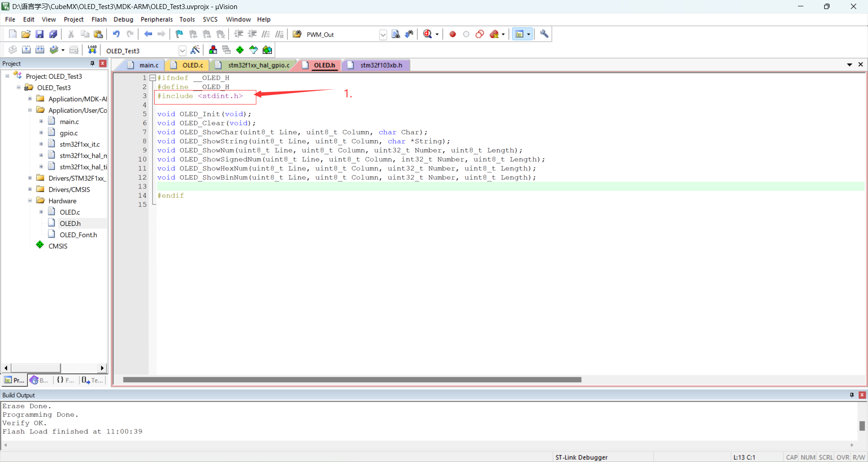Open the Flash menu
The image size is (868, 462).
[x=99, y=19]
